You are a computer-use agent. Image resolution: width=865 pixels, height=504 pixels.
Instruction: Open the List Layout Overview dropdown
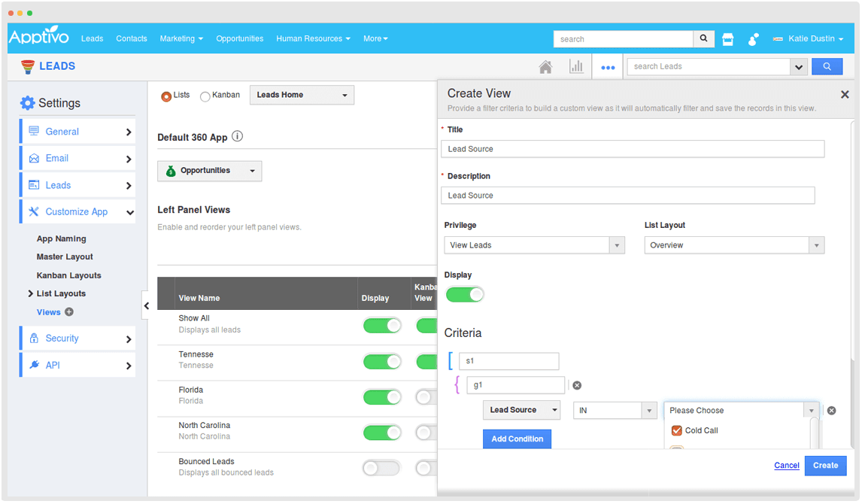pyautogui.click(x=734, y=245)
